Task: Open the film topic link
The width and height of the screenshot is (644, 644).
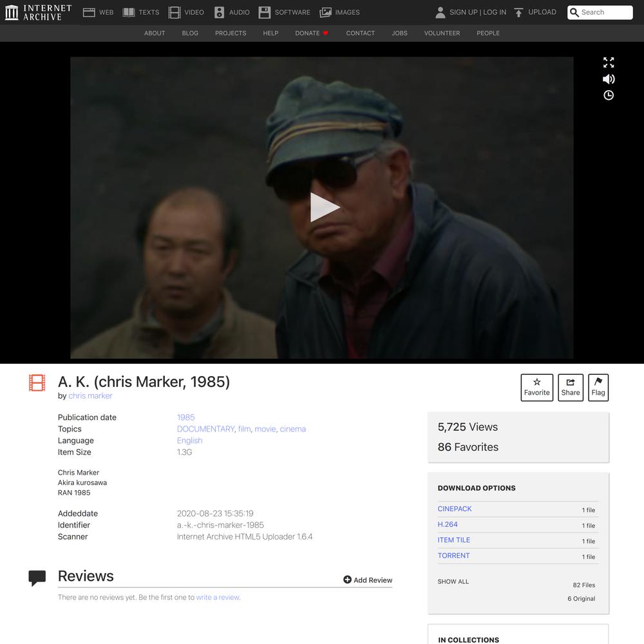Action: [244, 429]
